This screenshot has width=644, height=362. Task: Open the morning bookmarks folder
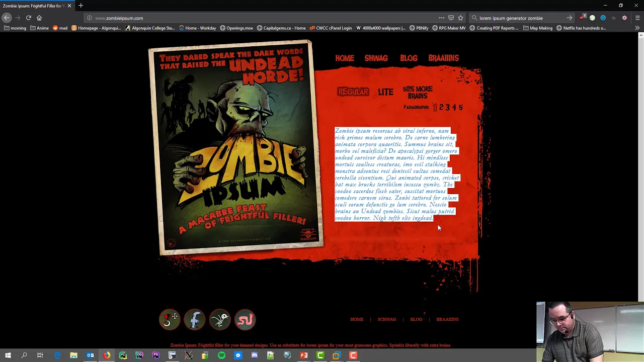click(x=15, y=28)
